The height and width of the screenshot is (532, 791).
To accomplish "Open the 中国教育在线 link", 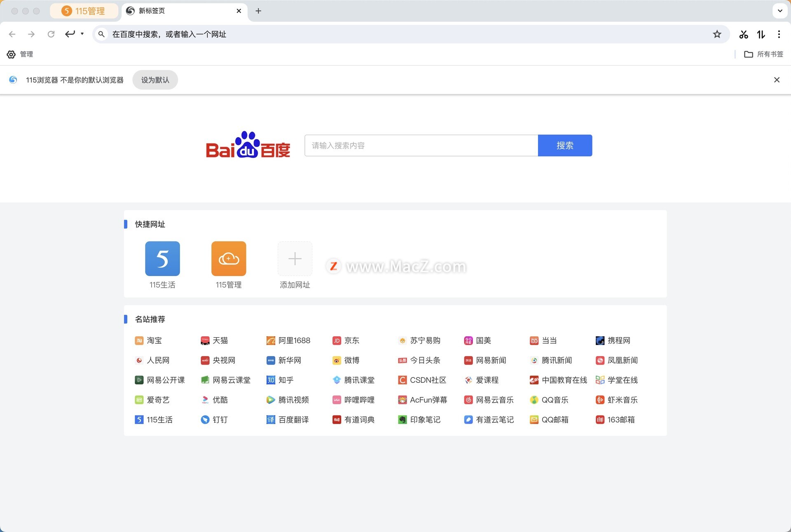I will pos(559,380).
